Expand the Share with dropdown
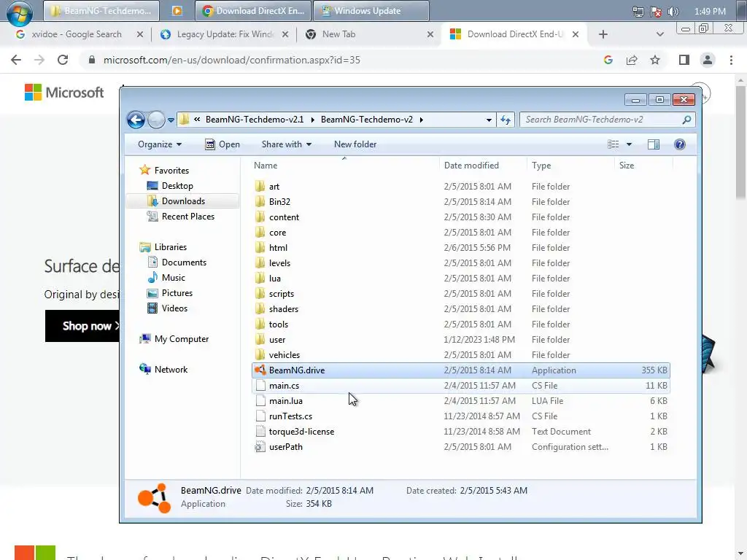This screenshot has height=560, width=747. click(x=286, y=144)
